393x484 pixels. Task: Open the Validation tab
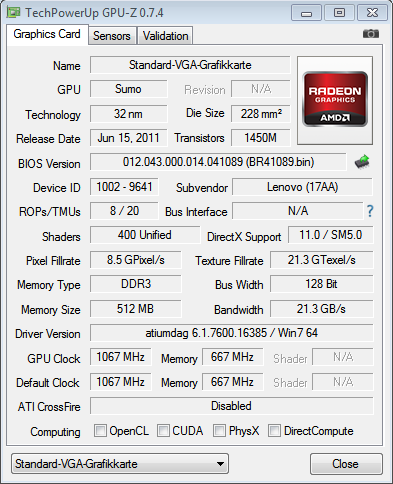tap(165, 36)
